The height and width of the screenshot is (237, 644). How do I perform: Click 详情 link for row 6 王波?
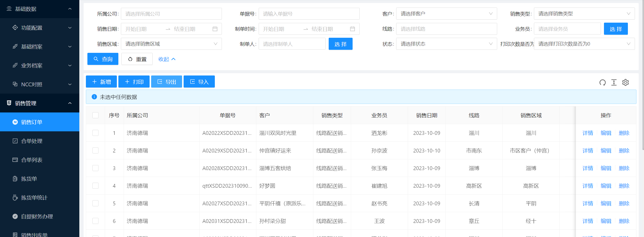(x=588, y=221)
